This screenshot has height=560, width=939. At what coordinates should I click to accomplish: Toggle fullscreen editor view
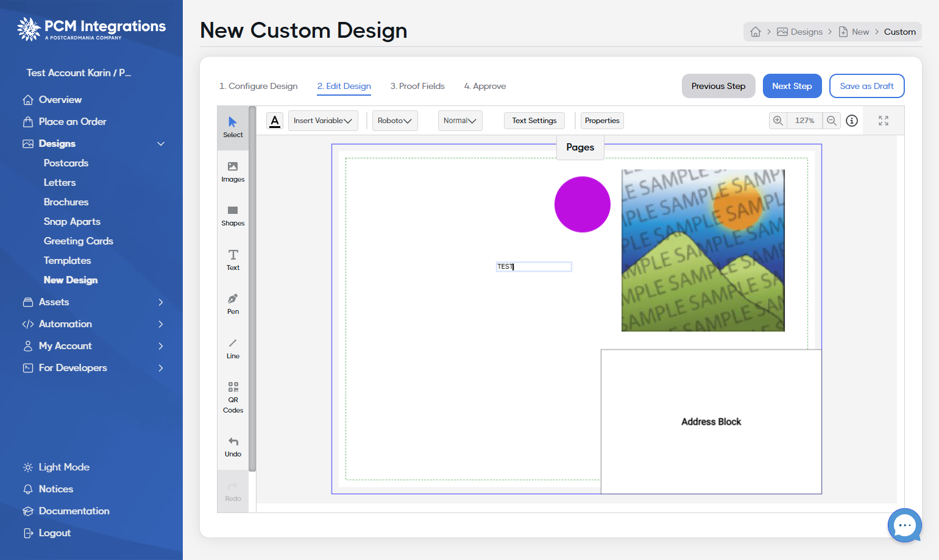884,121
